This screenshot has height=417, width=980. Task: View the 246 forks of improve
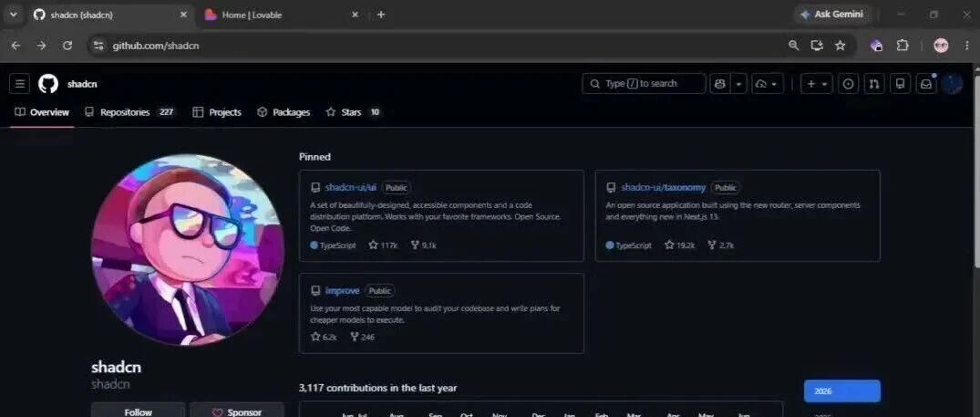[363, 337]
